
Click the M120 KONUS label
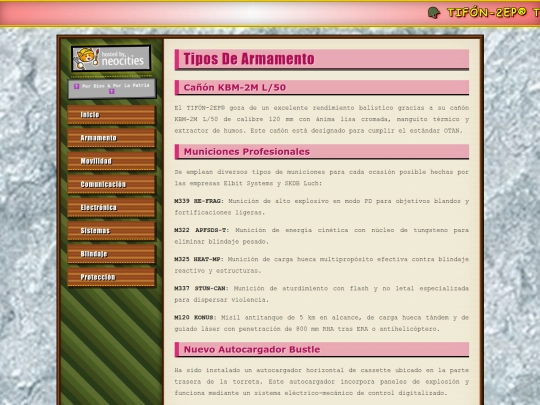tap(195, 317)
